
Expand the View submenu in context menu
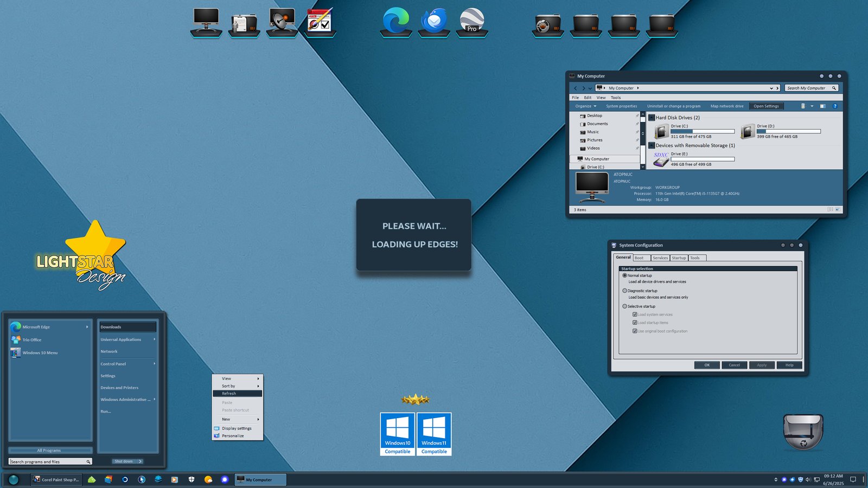click(237, 378)
